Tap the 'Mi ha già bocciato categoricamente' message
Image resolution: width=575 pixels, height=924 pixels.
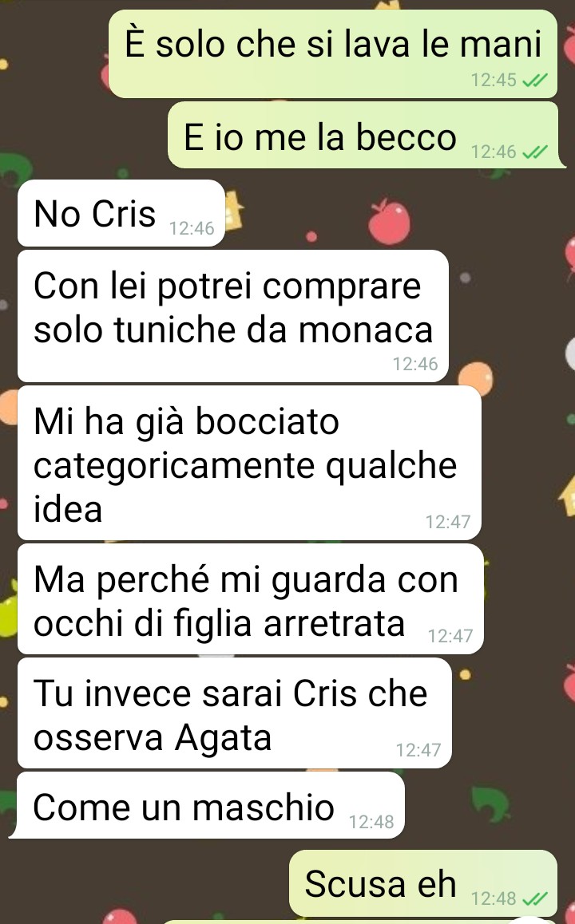pyautogui.click(x=249, y=463)
